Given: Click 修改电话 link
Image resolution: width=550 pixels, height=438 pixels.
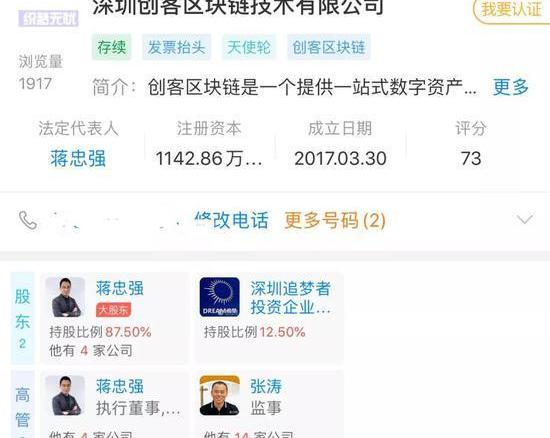Looking at the screenshot, I should (232, 220).
